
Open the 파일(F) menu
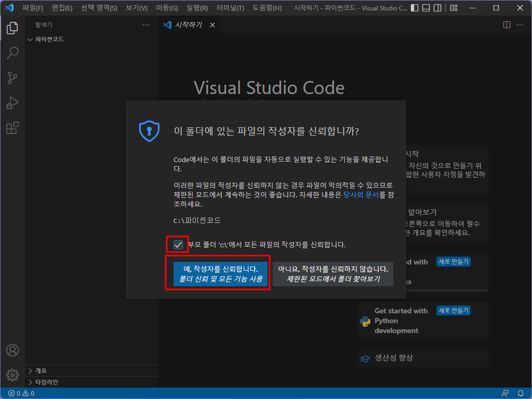(x=33, y=8)
